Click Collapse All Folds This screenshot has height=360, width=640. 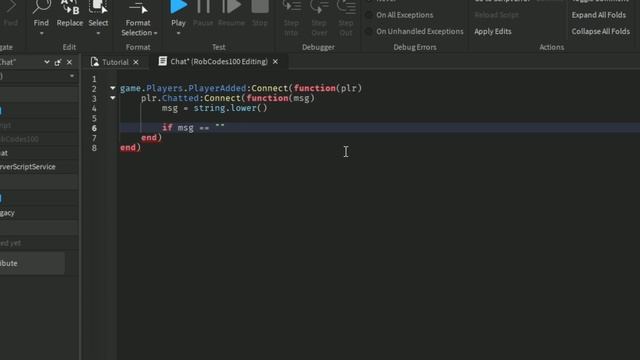click(x=600, y=31)
